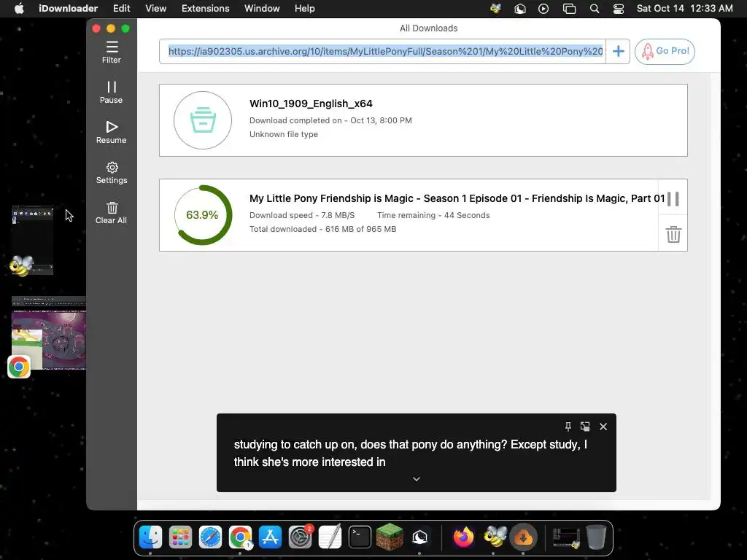Close the live caption overlay
This screenshot has height=560, width=747.
click(603, 427)
